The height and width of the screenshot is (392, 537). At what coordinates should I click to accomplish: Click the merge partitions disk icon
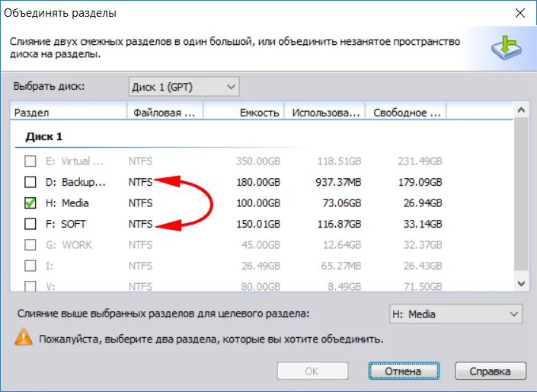(507, 48)
